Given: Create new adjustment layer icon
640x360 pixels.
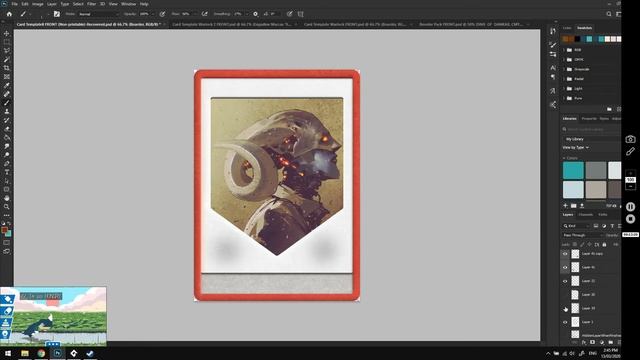Looking at the screenshot, I should tap(602, 342).
